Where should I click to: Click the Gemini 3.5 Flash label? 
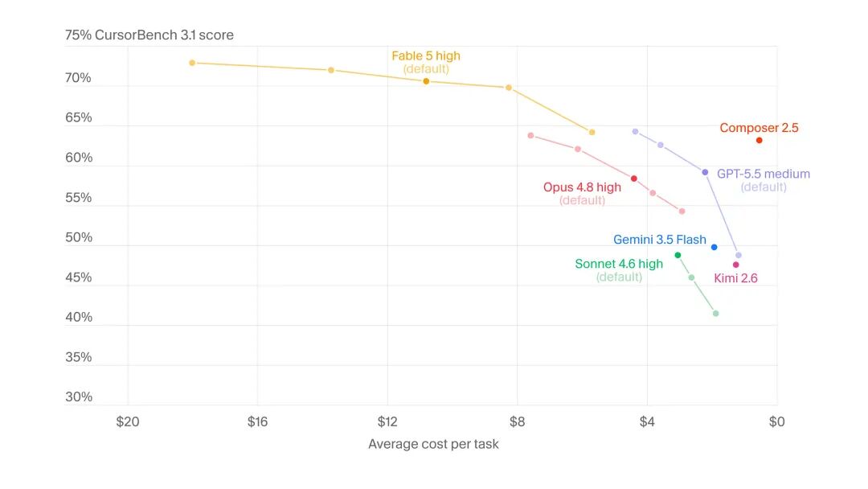pyautogui.click(x=660, y=240)
